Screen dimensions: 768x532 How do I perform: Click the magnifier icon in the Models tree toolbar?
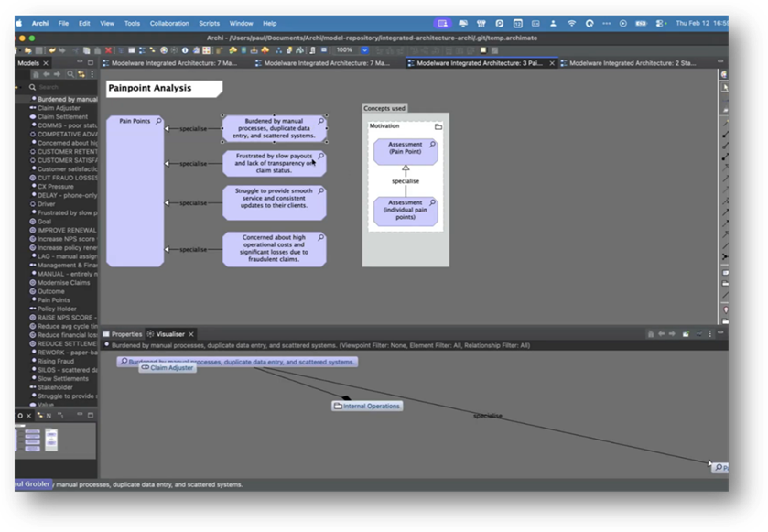tap(70, 74)
